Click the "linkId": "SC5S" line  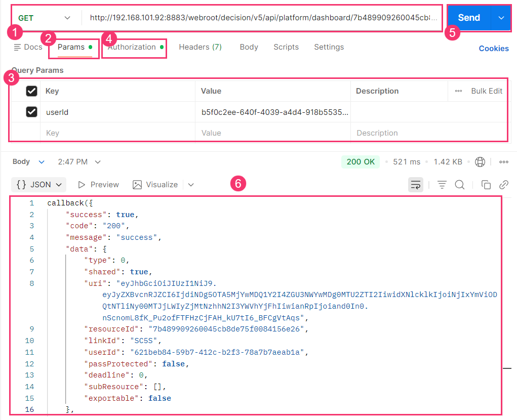click(x=123, y=340)
